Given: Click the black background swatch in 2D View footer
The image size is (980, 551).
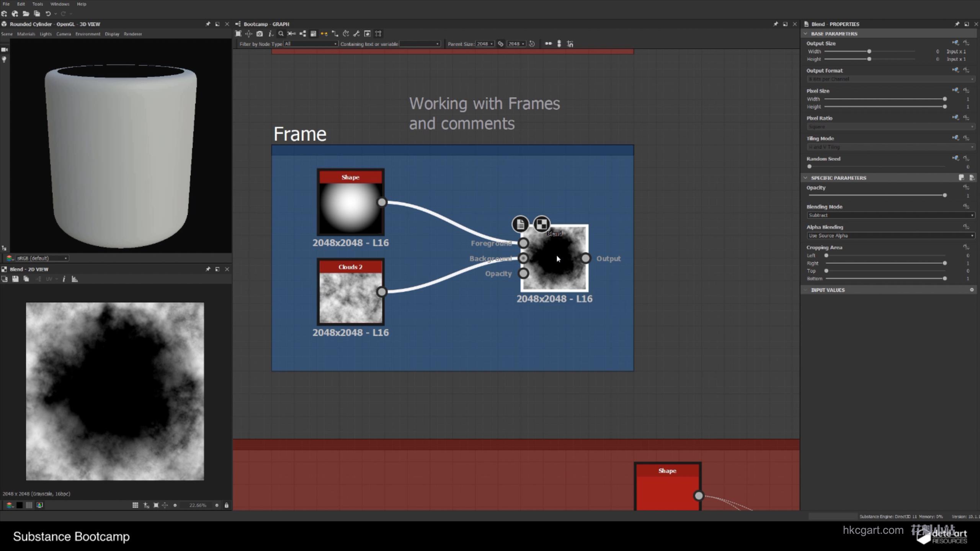Looking at the screenshot, I should coord(20,505).
